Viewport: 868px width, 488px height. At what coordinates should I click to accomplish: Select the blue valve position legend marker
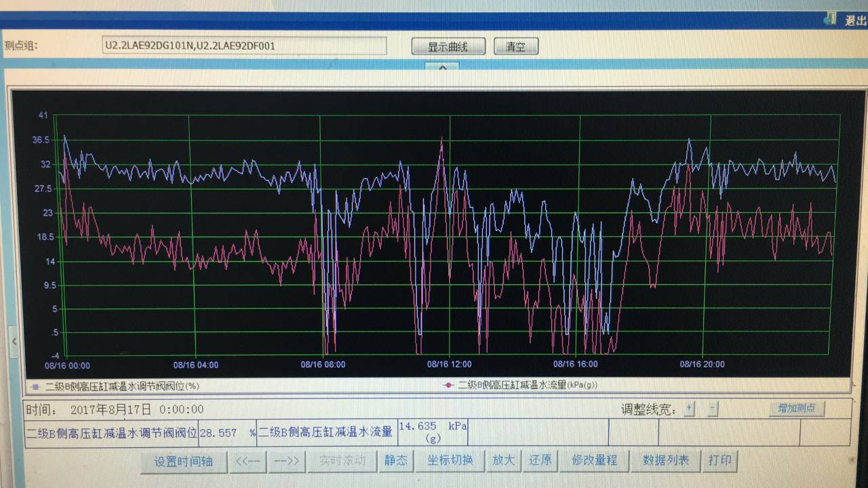(35, 386)
